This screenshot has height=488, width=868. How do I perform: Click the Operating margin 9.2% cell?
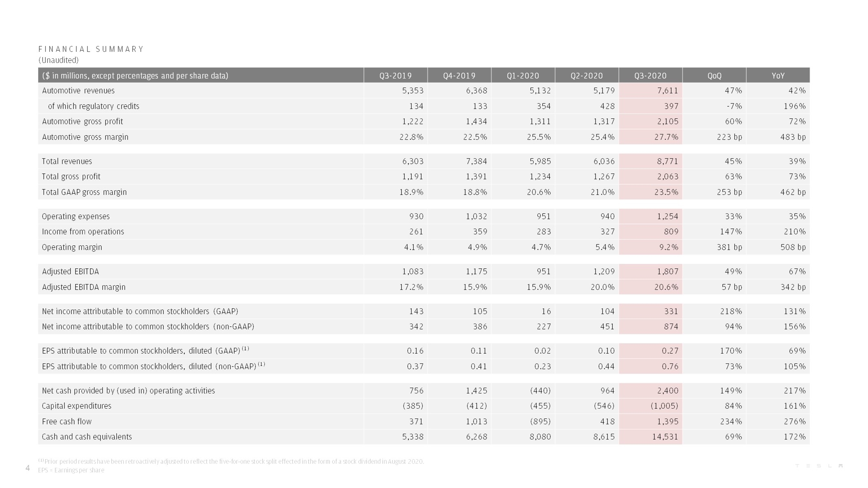(650, 247)
